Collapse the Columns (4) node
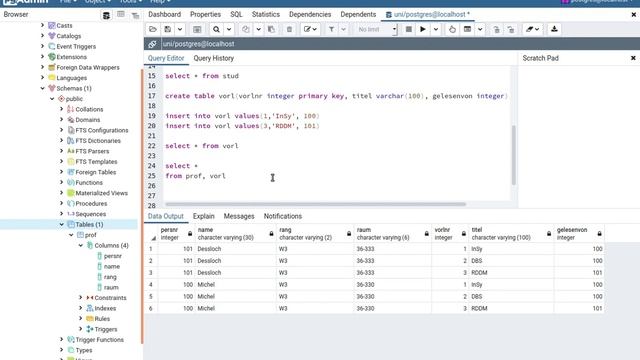Image resolution: width=640 pixels, height=360 pixels. [x=81, y=245]
